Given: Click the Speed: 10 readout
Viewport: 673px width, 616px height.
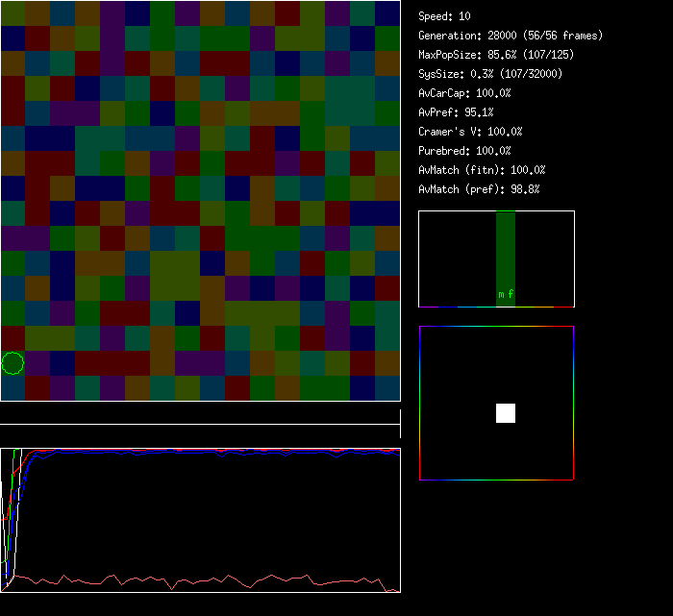Looking at the screenshot, I should tap(445, 16).
